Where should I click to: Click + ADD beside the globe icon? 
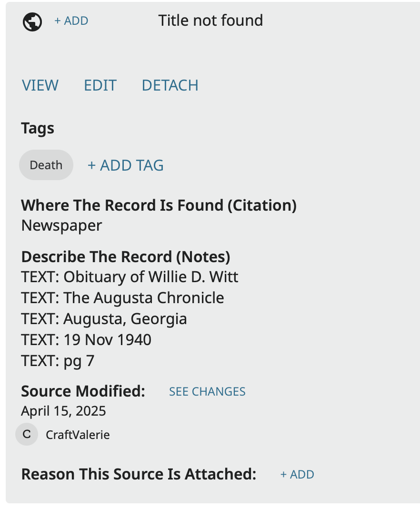[x=71, y=21]
